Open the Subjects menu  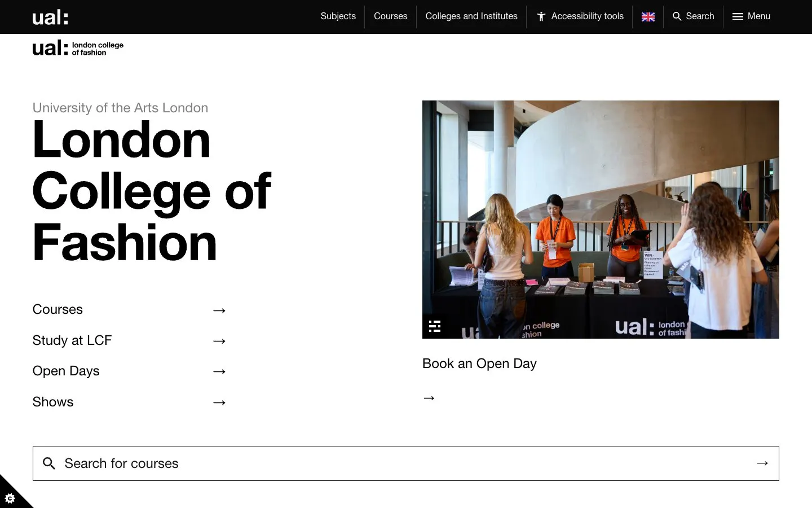[338, 16]
